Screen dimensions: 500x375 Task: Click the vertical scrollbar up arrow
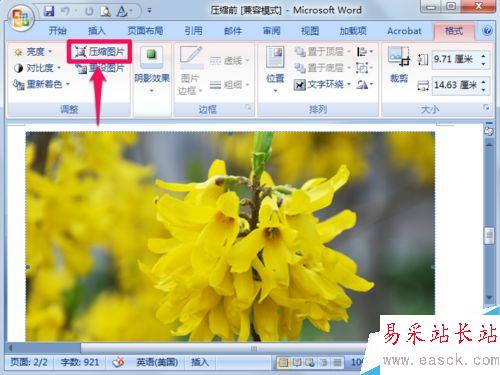(489, 144)
